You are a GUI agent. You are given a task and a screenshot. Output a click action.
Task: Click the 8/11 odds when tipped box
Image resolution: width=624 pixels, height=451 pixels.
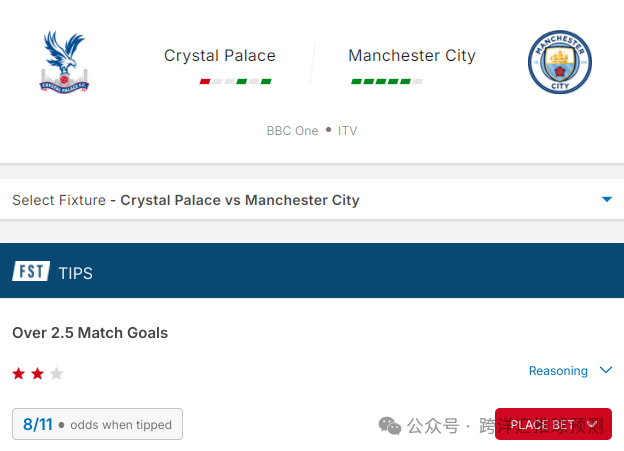pos(98,424)
